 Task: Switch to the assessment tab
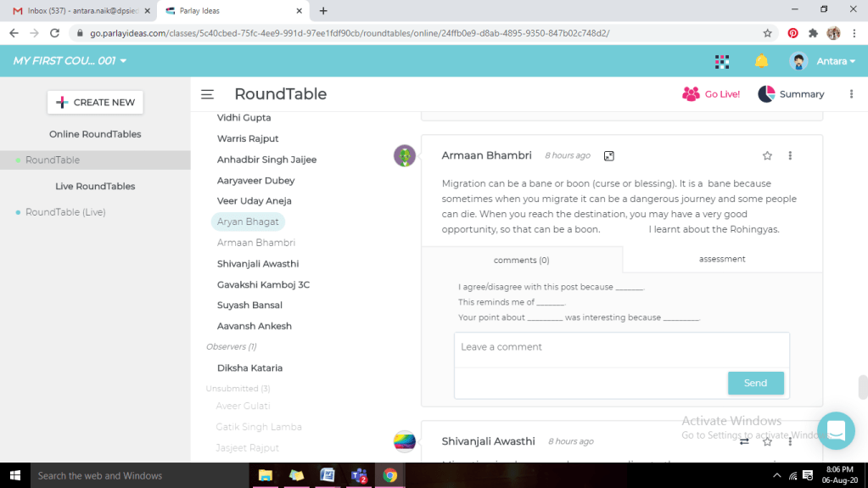pyautogui.click(x=722, y=259)
